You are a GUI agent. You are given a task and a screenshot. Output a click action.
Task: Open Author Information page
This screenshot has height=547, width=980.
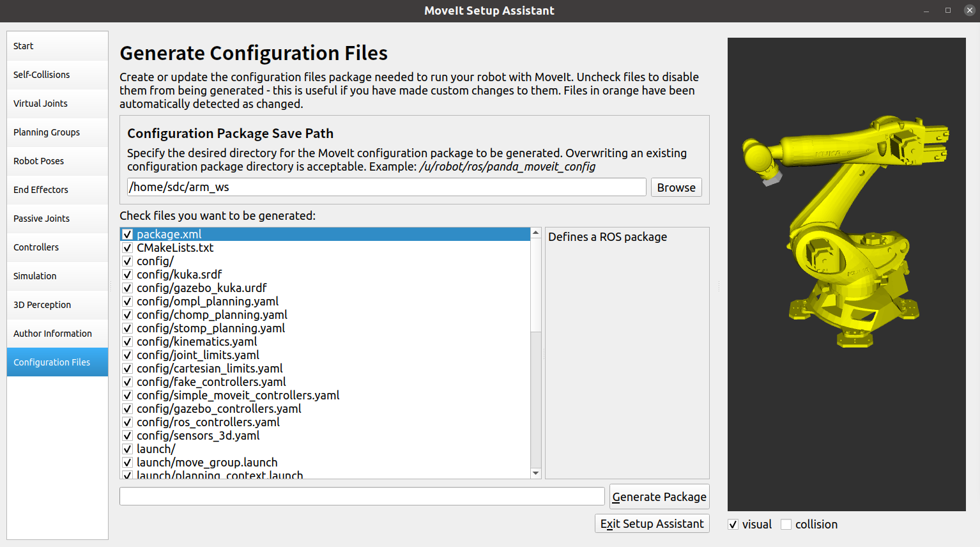57,334
